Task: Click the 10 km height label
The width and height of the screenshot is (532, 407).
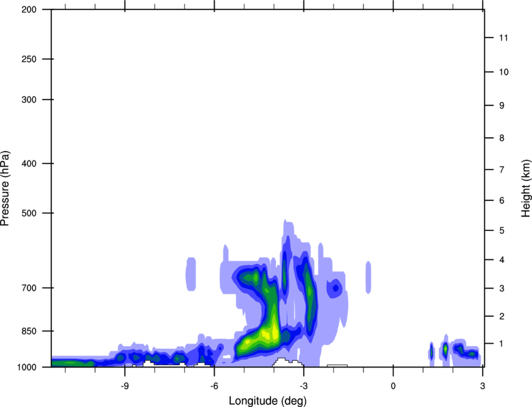Action: click(x=503, y=72)
